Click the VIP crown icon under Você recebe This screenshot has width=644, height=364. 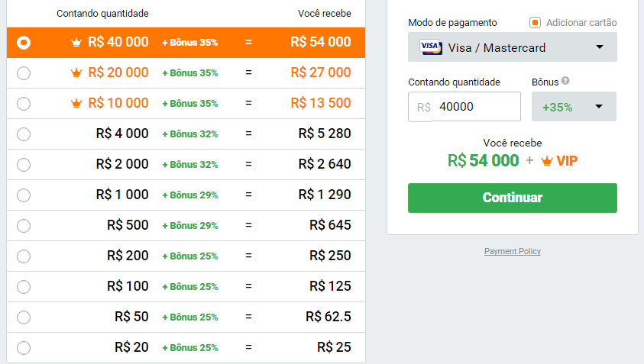click(x=547, y=161)
